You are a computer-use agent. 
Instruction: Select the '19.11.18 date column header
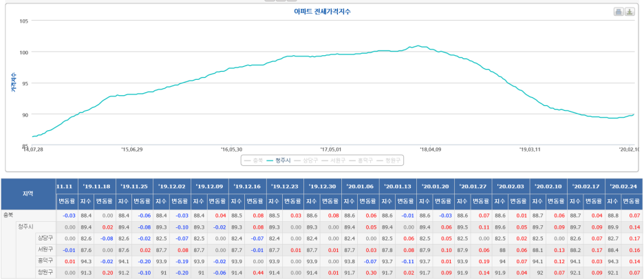pos(96,186)
